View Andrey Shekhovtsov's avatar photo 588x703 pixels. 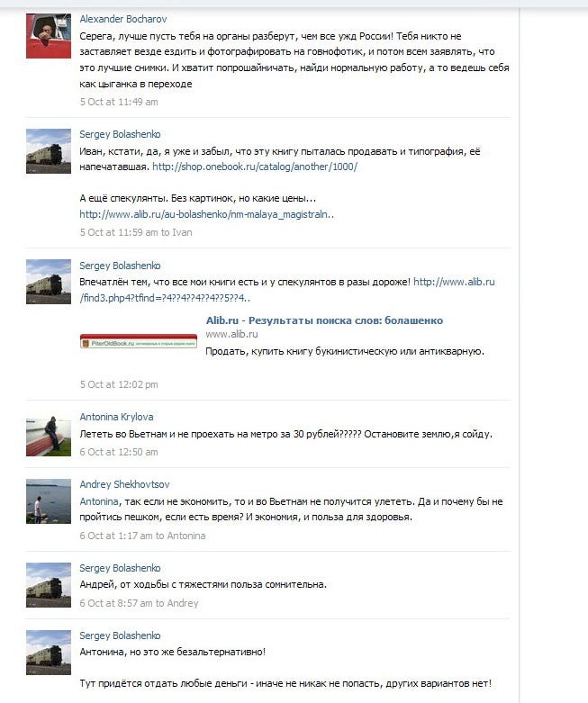[x=49, y=501]
